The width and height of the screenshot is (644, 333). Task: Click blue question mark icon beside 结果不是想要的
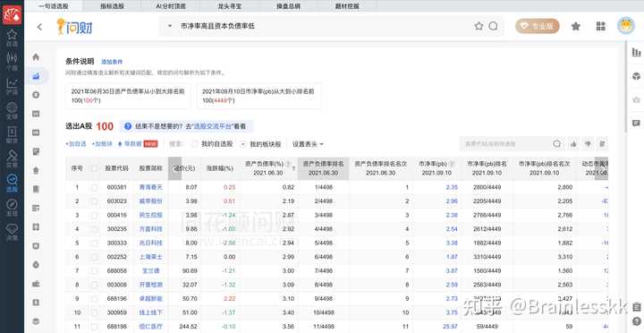pyautogui.click(x=128, y=126)
